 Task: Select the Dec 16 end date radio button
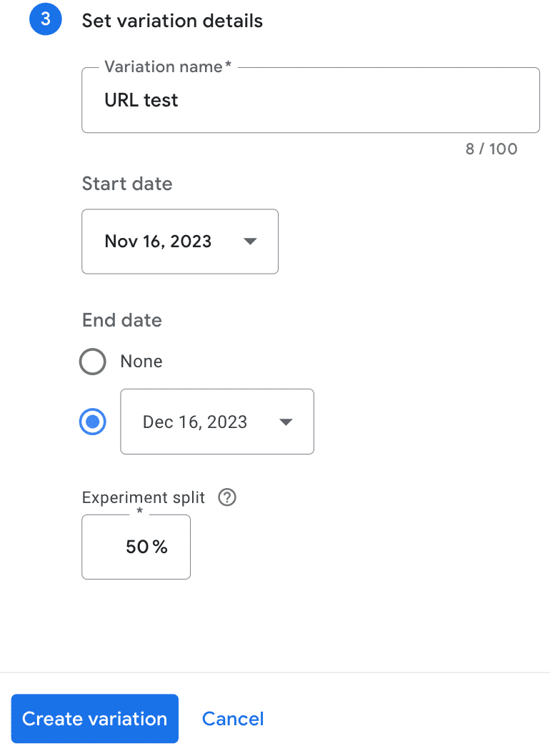pyautogui.click(x=92, y=422)
